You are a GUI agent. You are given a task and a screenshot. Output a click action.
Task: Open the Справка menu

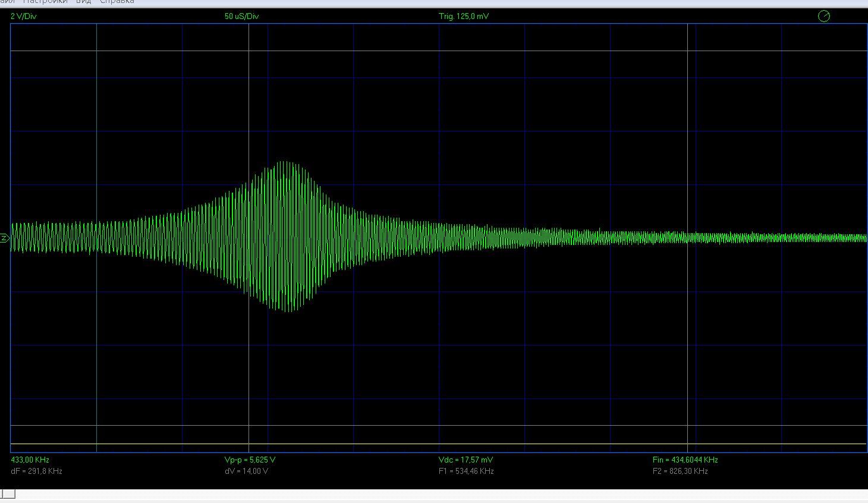click(x=117, y=2)
